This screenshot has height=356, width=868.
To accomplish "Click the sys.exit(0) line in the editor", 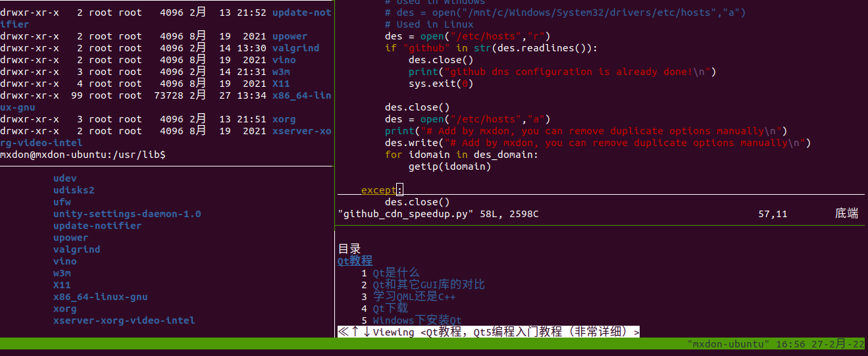I will pyautogui.click(x=440, y=84).
